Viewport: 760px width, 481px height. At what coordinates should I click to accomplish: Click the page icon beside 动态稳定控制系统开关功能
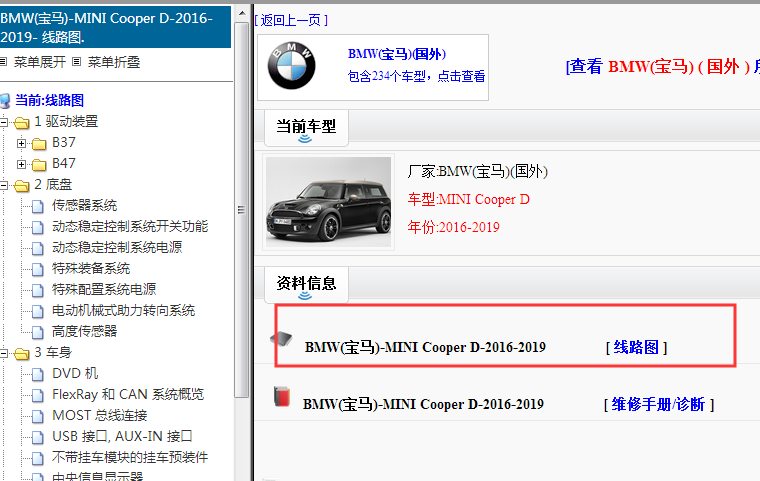[x=38, y=227]
